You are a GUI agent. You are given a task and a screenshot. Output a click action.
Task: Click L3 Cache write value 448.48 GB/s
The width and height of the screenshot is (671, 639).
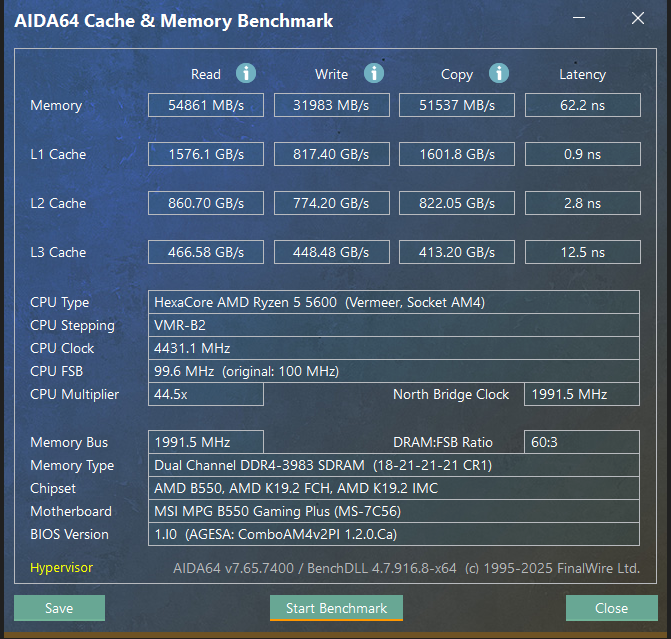point(332,252)
